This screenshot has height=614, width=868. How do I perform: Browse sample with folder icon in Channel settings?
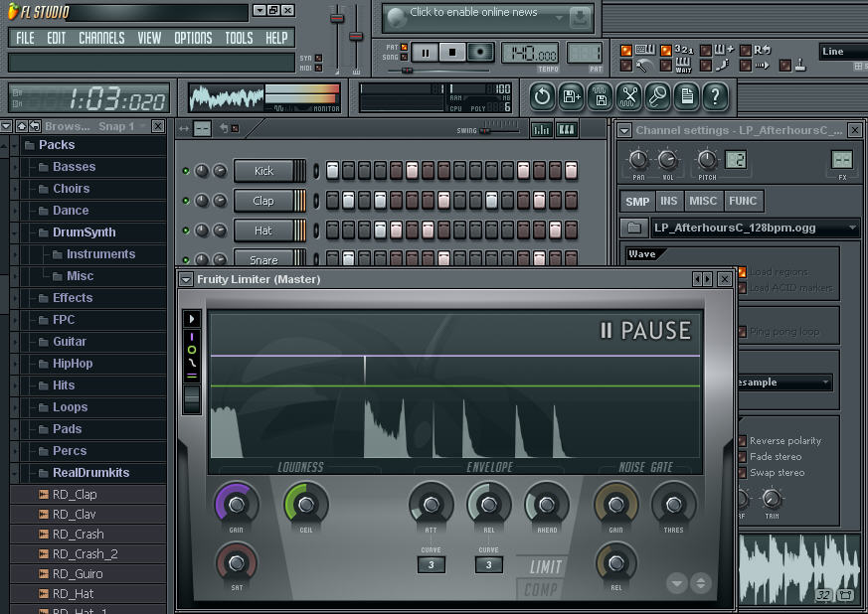(633, 228)
